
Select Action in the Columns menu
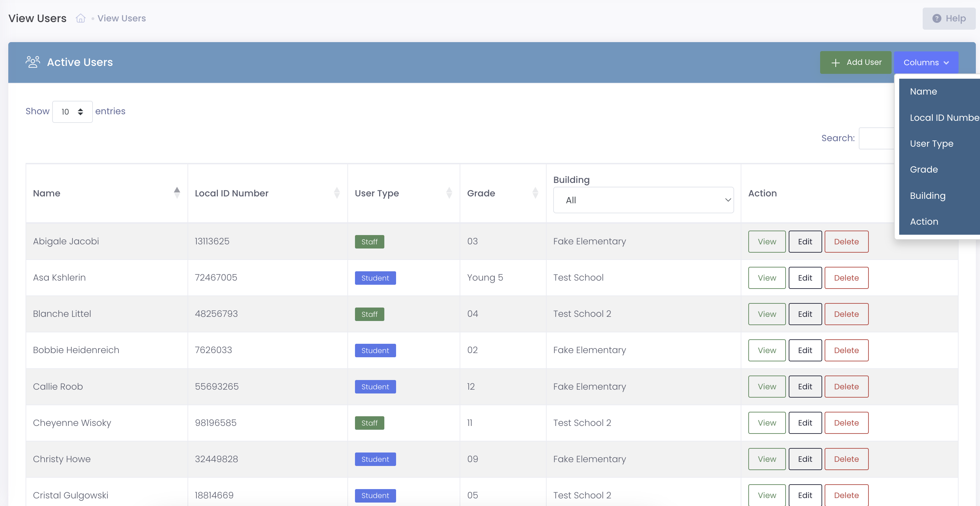pyautogui.click(x=924, y=222)
